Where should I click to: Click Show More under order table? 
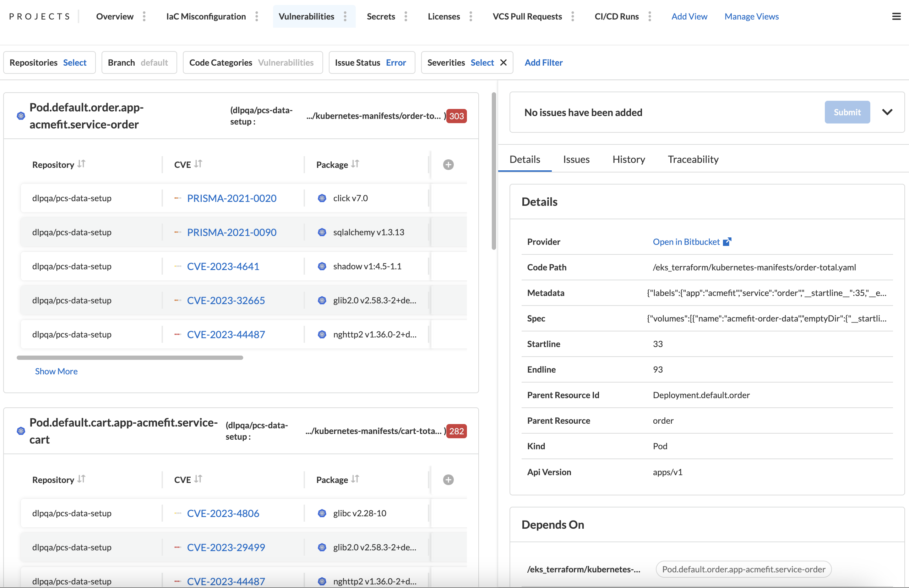[x=56, y=371]
